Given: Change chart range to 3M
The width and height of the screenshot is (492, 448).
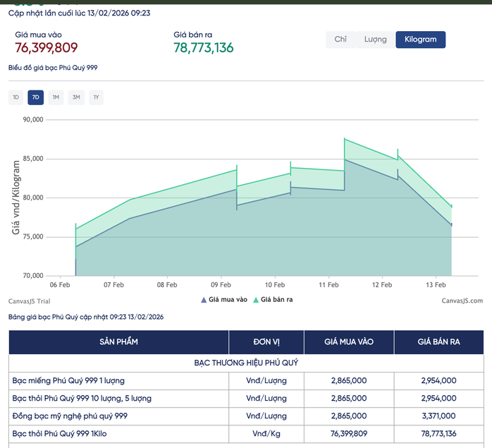Looking at the screenshot, I should click(76, 97).
